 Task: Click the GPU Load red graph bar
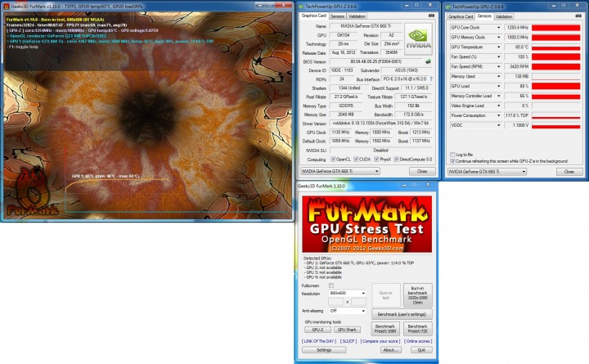(556, 86)
